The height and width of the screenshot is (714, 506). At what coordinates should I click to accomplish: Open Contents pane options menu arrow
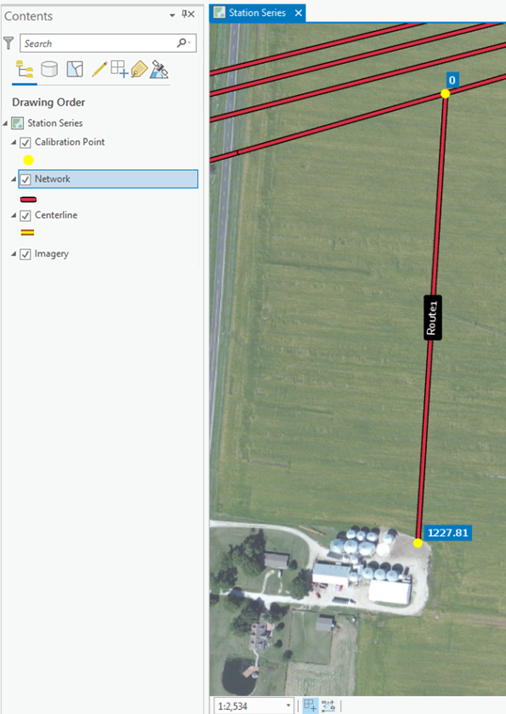click(x=172, y=15)
